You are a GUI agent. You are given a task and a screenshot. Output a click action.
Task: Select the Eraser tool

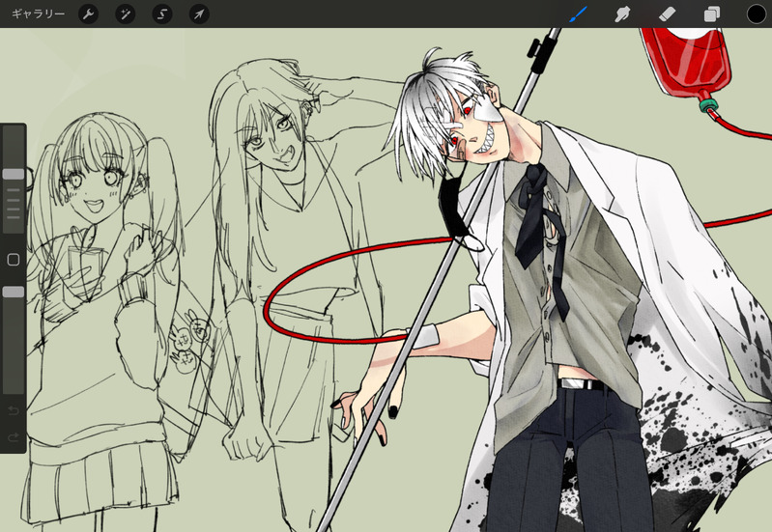[x=667, y=14]
